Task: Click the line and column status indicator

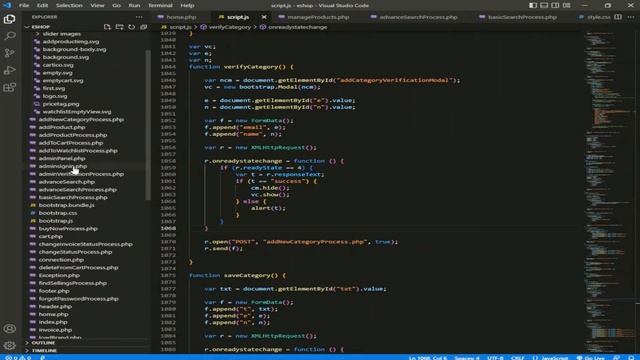Action: tap(428, 358)
